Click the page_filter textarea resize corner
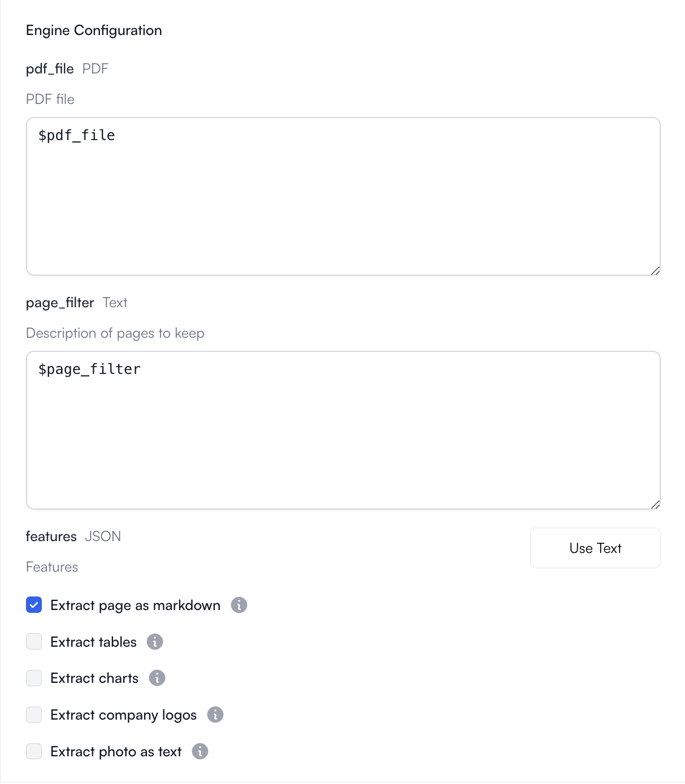The image size is (685, 784). (655, 504)
